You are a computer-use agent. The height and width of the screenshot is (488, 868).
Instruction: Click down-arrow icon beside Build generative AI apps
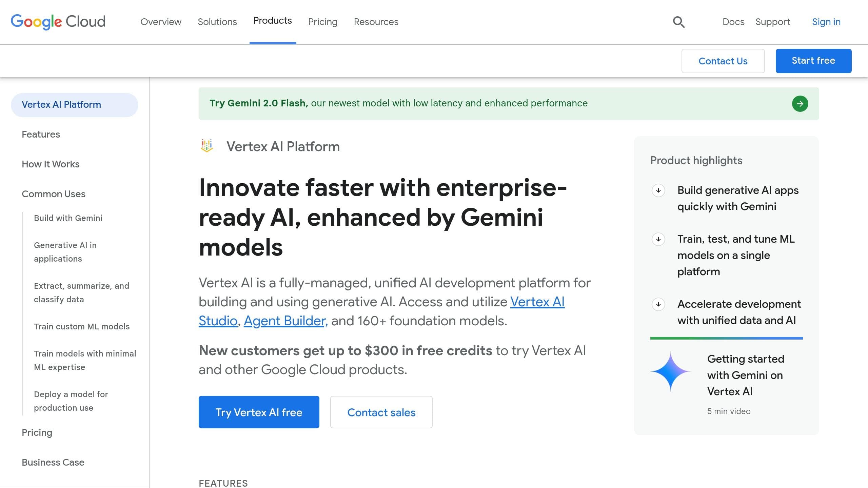pos(658,190)
